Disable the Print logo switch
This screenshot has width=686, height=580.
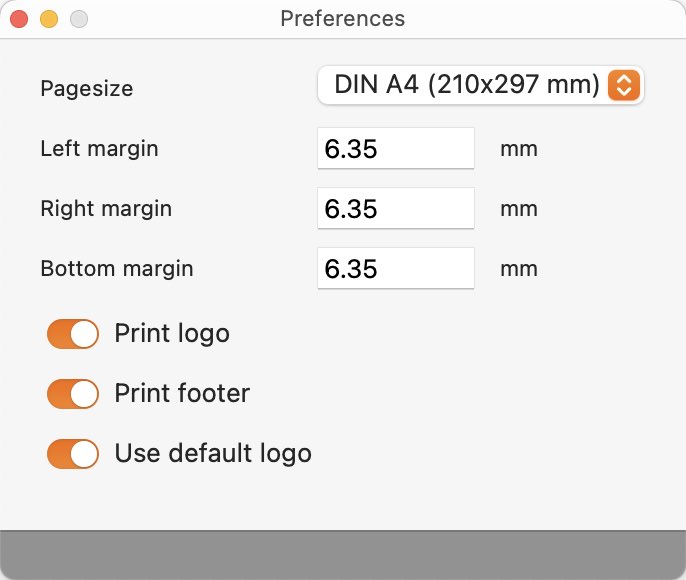73,334
